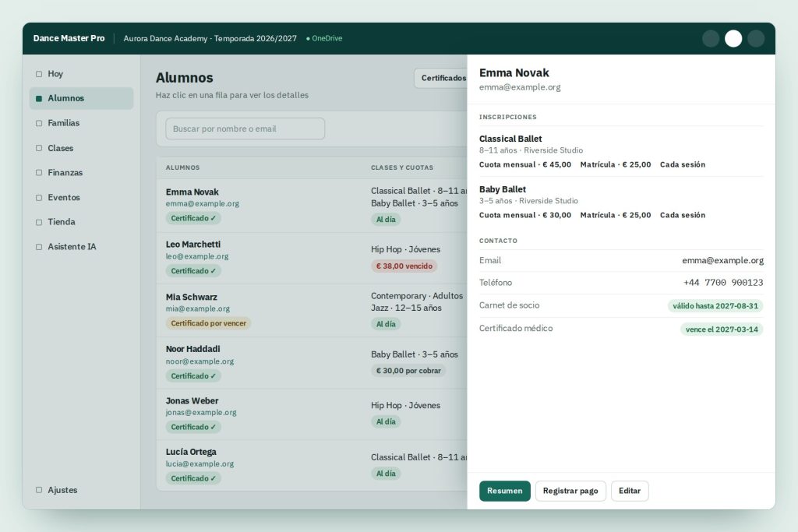This screenshot has height=532, width=798.
Task: Select the Leo Marchetti student row
Action: [312, 258]
